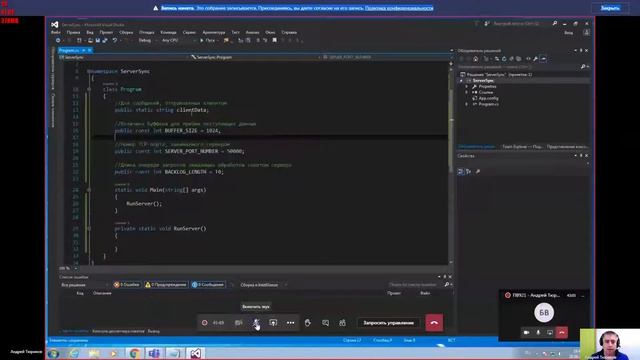Click the Запросить управление button
Screen dimensions: 640x360
pos(388,323)
